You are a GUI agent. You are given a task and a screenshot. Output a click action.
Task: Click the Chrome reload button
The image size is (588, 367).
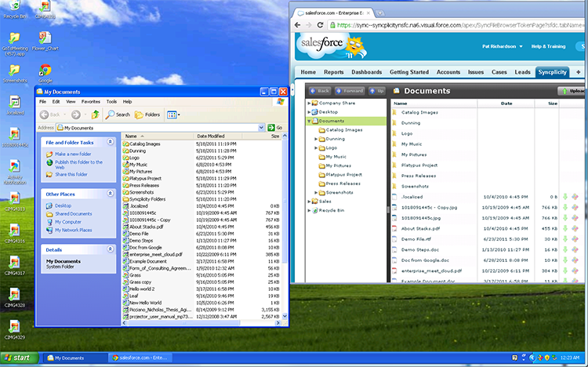(x=320, y=25)
